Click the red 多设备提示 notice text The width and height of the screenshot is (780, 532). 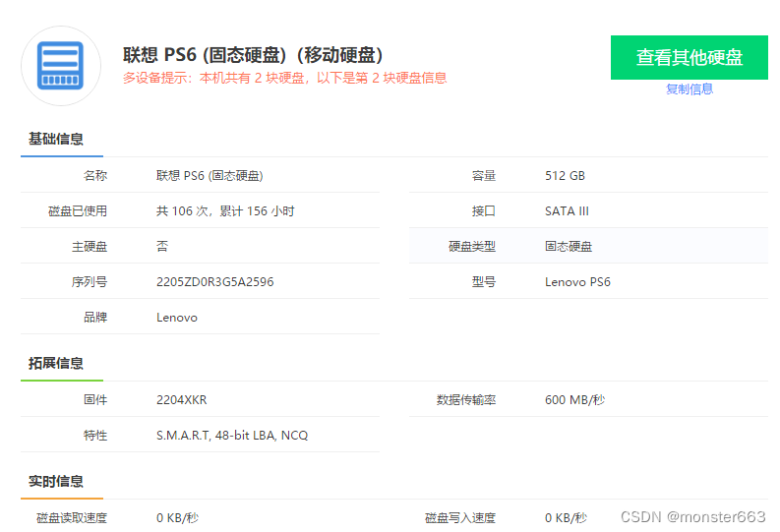pos(284,78)
